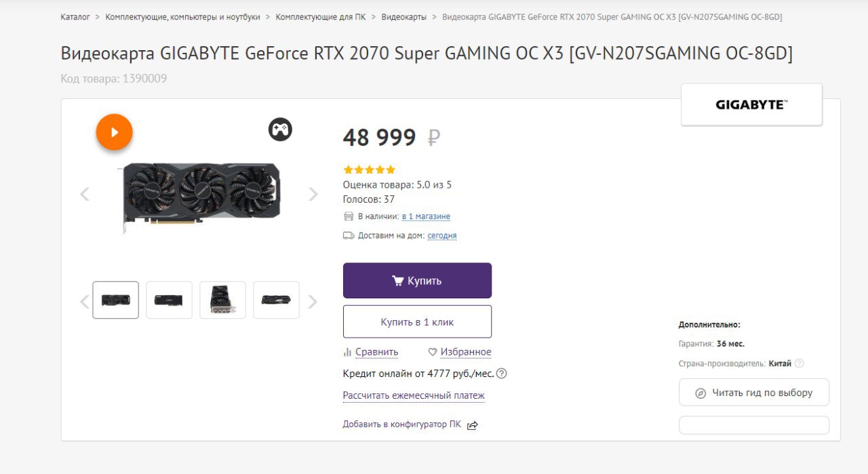
Task: Click the country of origin help icon
Action: [799, 363]
